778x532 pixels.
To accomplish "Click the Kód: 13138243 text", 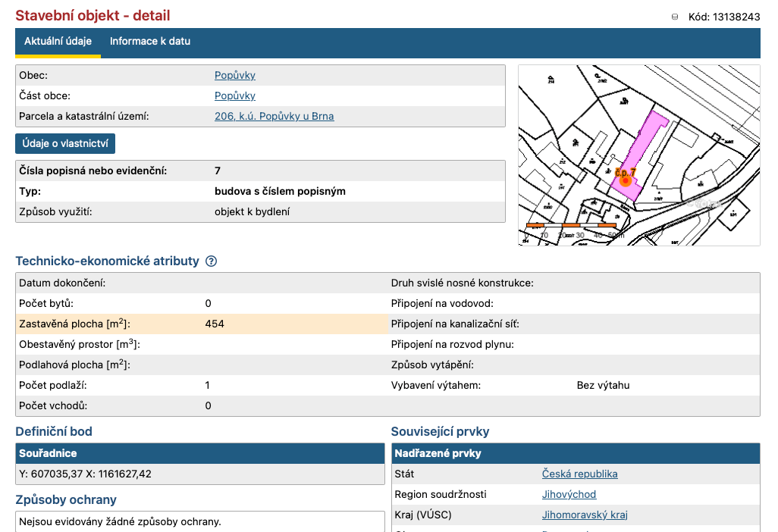I will [723, 17].
